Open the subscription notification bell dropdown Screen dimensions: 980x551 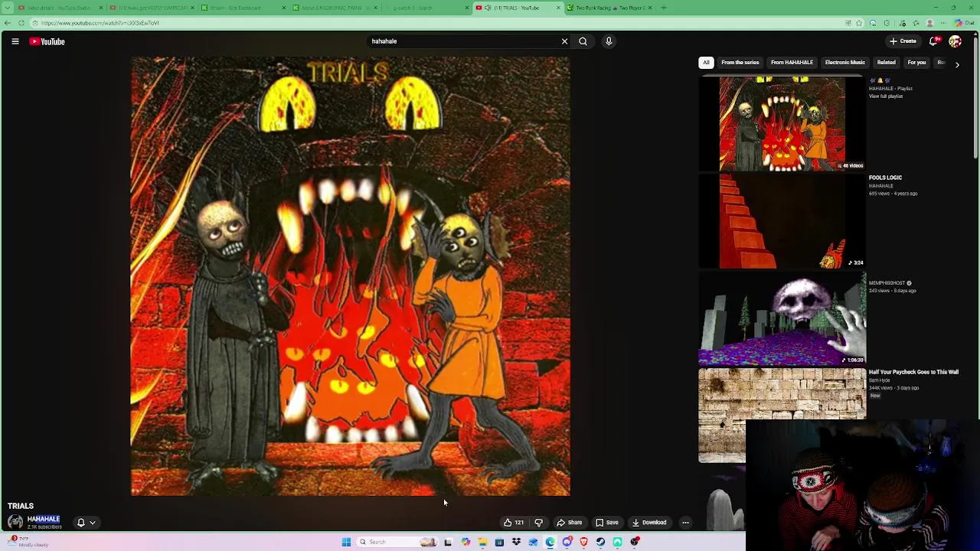(x=86, y=523)
